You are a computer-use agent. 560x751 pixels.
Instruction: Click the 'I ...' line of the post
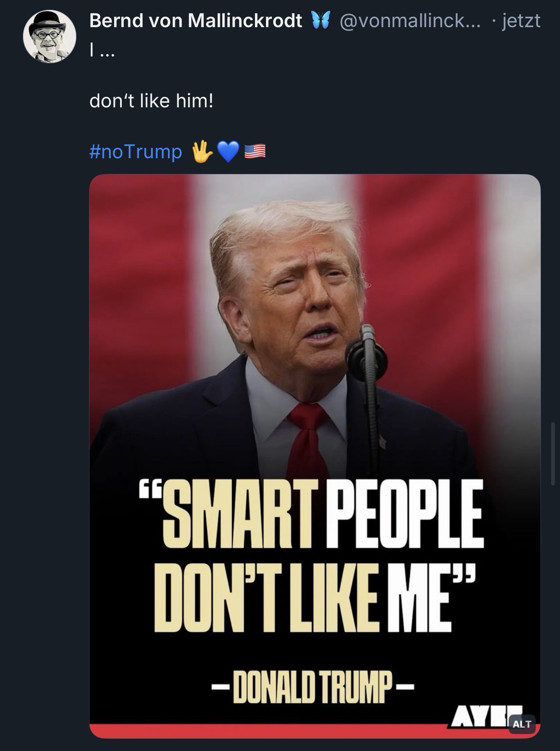(x=102, y=51)
